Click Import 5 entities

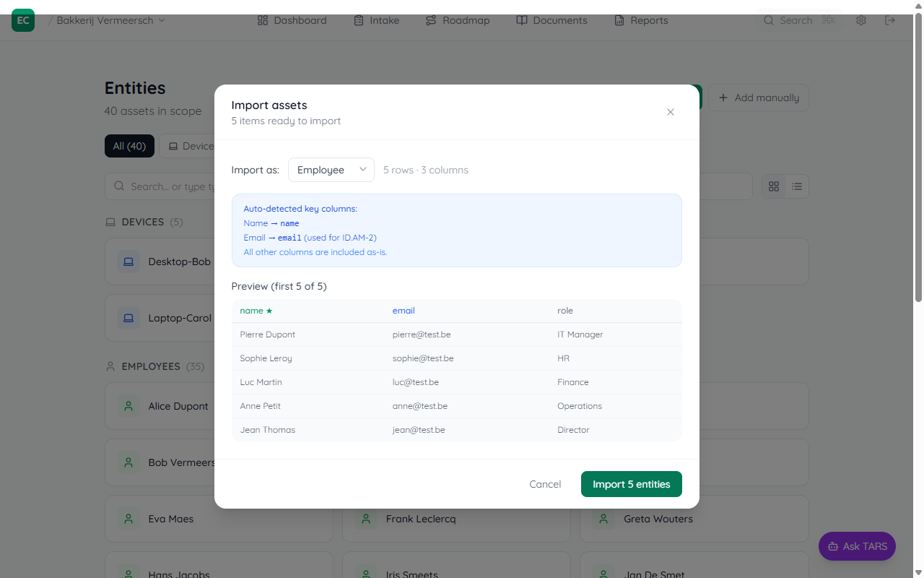tap(631, 483)
